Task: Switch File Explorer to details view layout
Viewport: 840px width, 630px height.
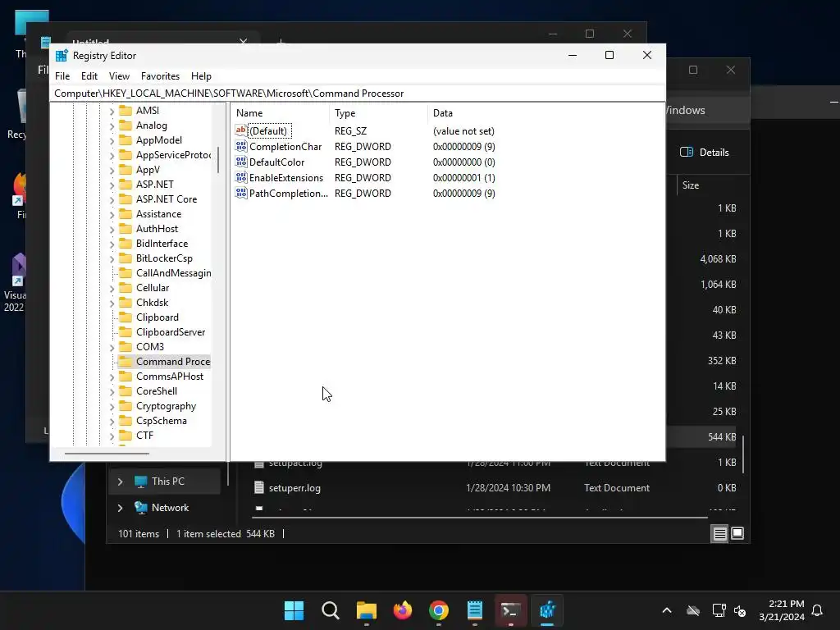Action: click(x=719, y=533)
